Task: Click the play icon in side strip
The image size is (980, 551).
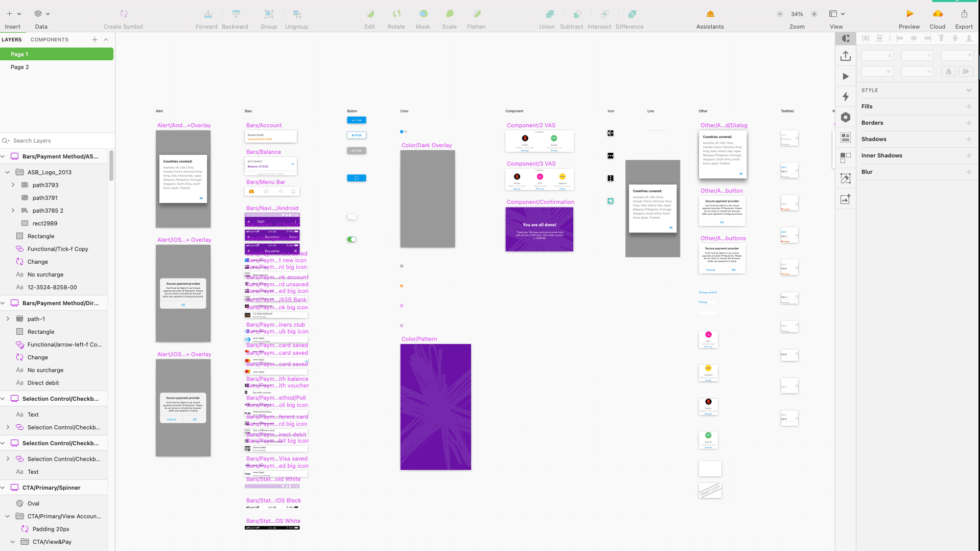Action: point(846,76)
